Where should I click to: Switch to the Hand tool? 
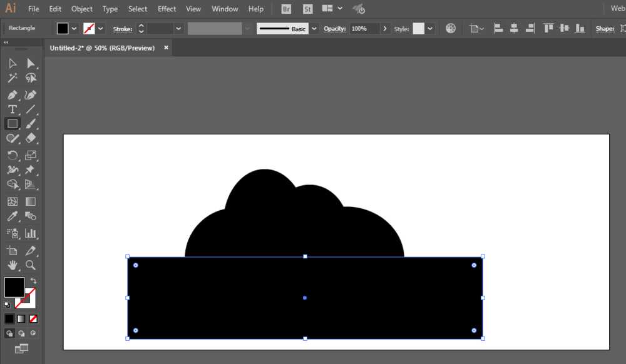[12, 265]
